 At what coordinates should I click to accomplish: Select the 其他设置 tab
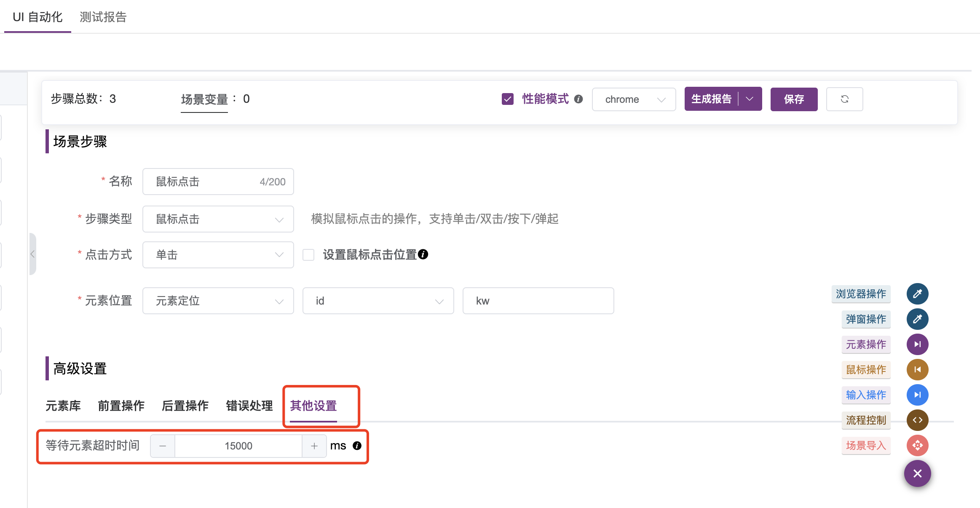pos(313,406)
